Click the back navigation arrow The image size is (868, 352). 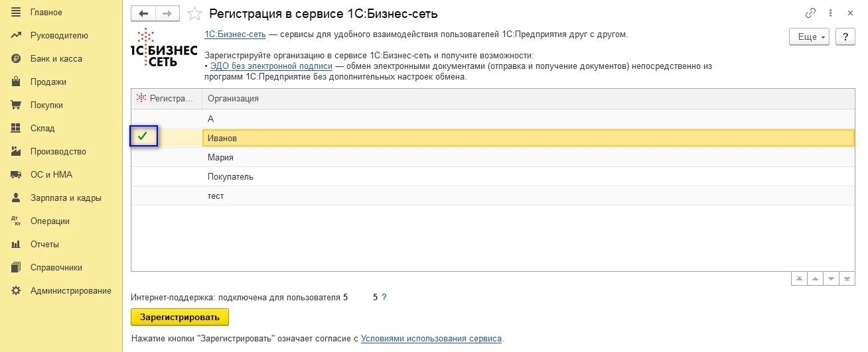143,13
